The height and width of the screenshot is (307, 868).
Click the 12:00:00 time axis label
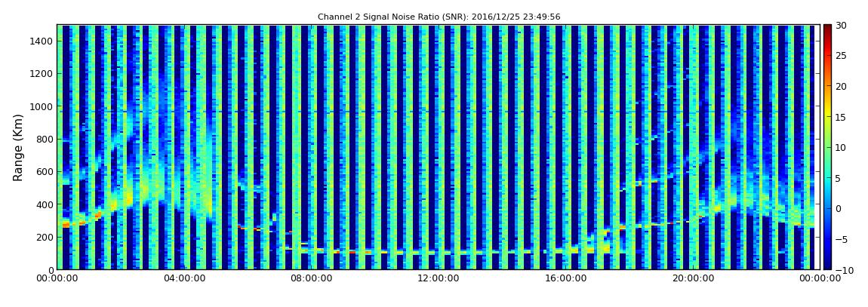[437, 279]
